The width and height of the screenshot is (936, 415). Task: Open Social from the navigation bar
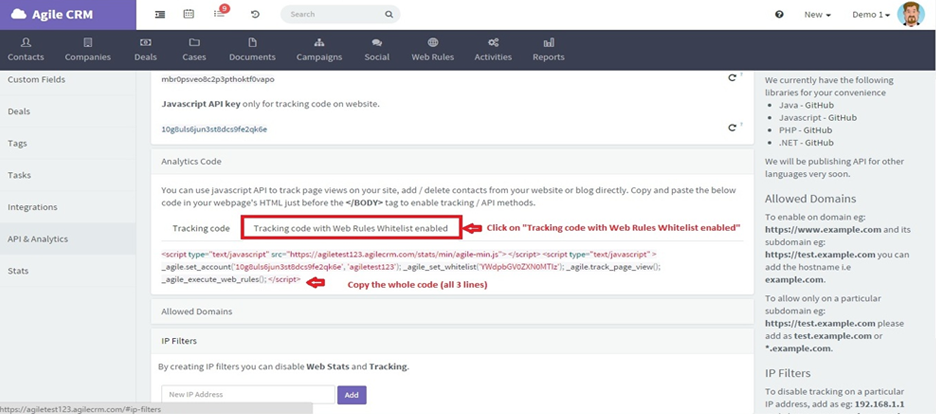[377, 50]
